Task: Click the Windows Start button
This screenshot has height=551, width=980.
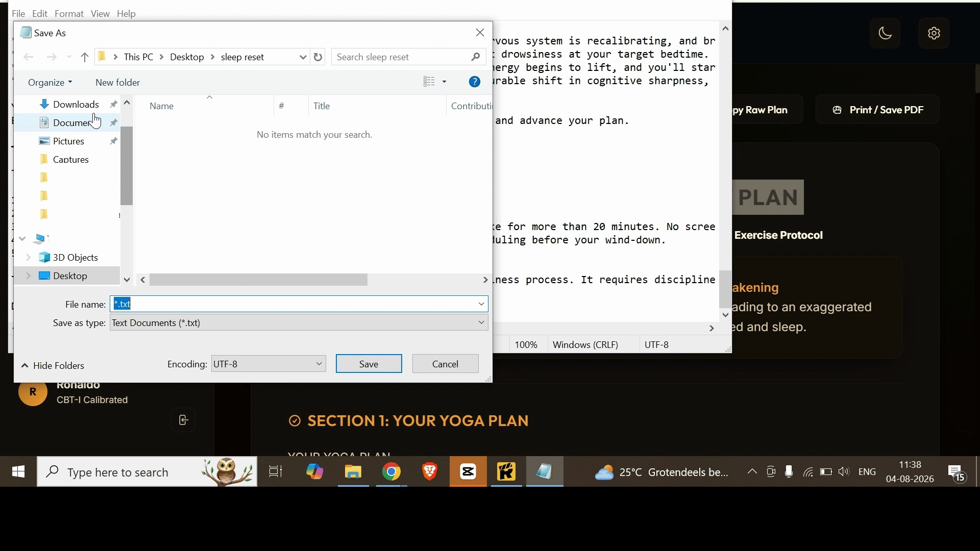Action: tap(18, 472)
